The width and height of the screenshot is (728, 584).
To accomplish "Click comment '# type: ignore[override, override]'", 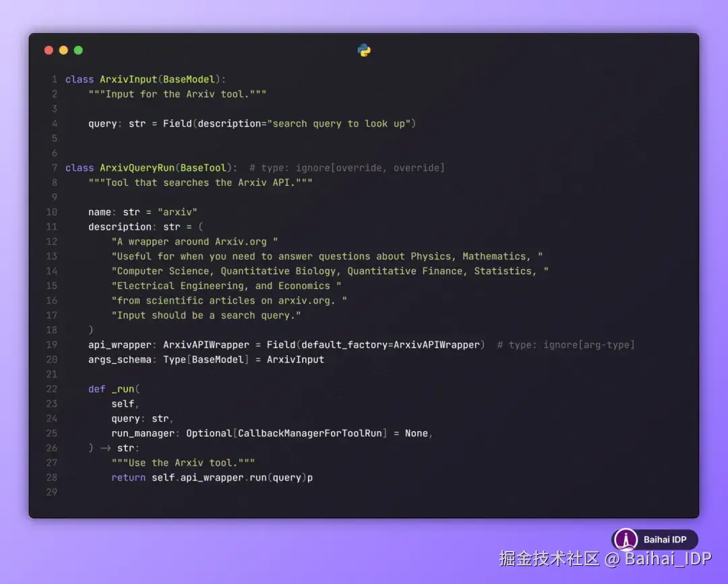I will 347,168.
